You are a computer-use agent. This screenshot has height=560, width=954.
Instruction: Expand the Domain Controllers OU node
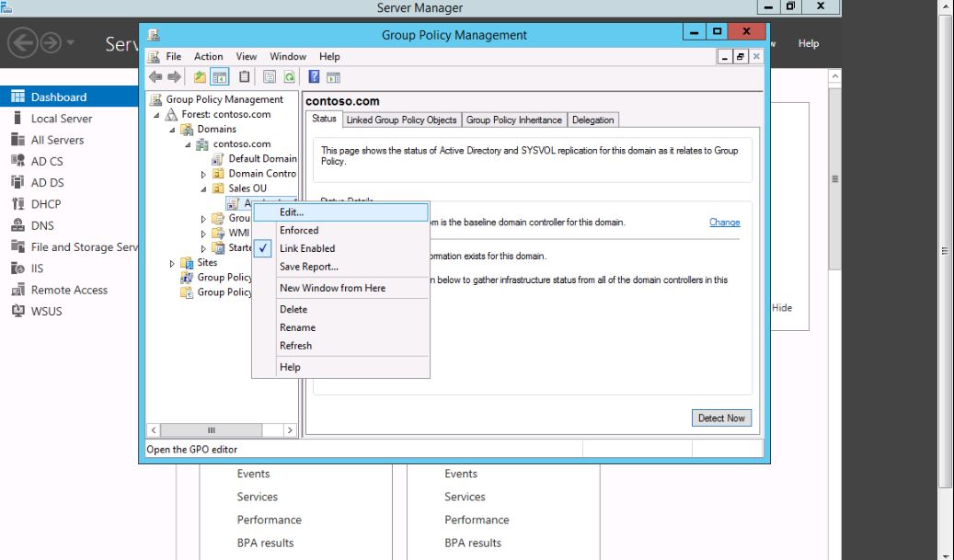coord(204,174)
